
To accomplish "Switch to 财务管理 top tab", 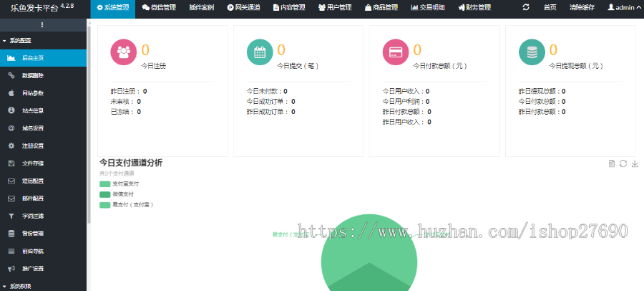I will [x=474, y=7].
